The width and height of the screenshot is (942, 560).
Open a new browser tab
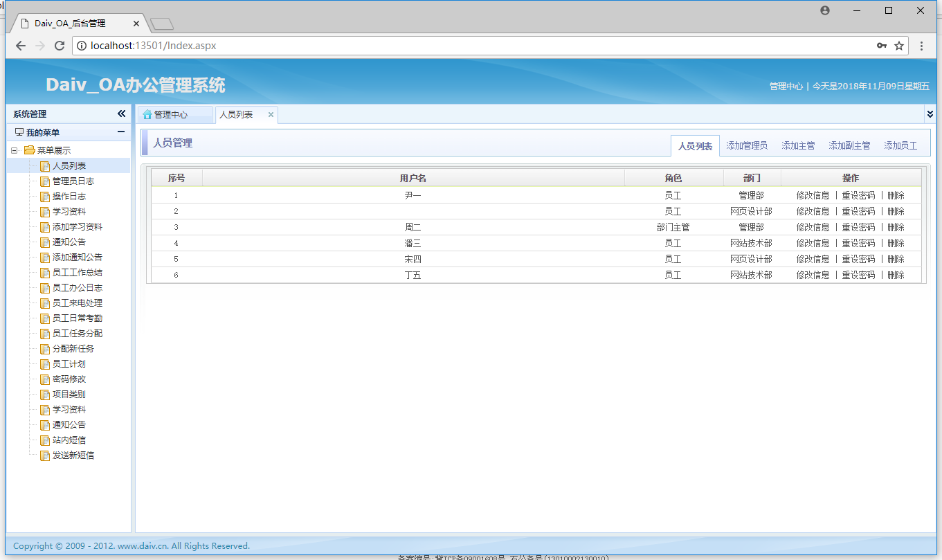click(x=162, y=24)
